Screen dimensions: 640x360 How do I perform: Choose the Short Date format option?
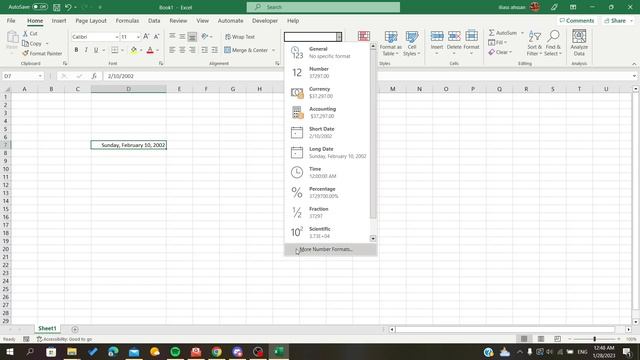[x=328, y=132]
